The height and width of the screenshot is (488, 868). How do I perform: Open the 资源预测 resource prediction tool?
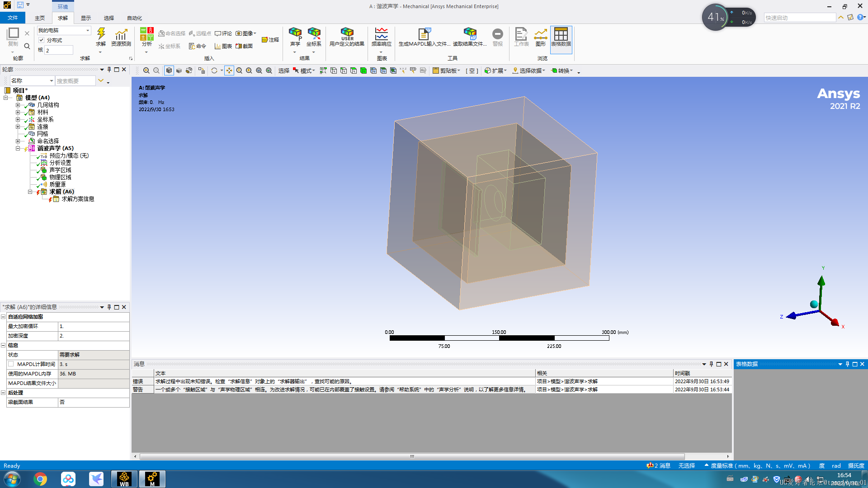(x=121, y=37)
